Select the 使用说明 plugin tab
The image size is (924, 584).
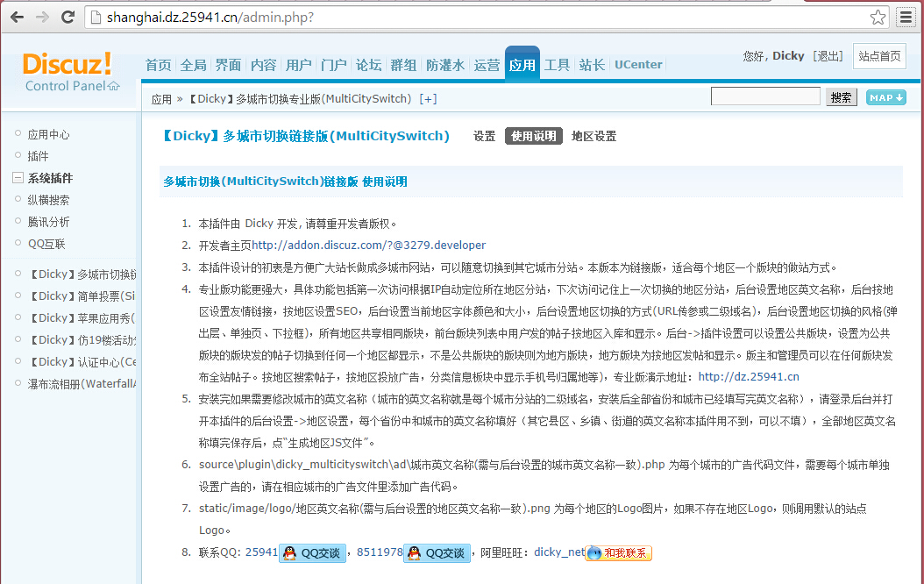pyautogui.click(x=533, y=136)
